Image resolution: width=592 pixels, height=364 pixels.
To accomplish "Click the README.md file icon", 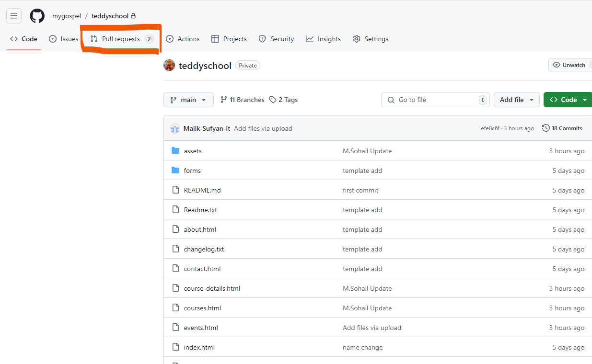I will pyautogui.click(x=175, y=190).
